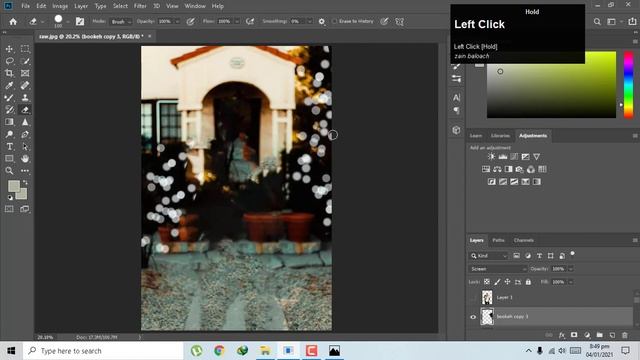
Task: Switch to the Channels tab
Action: [x=524, y=240]
